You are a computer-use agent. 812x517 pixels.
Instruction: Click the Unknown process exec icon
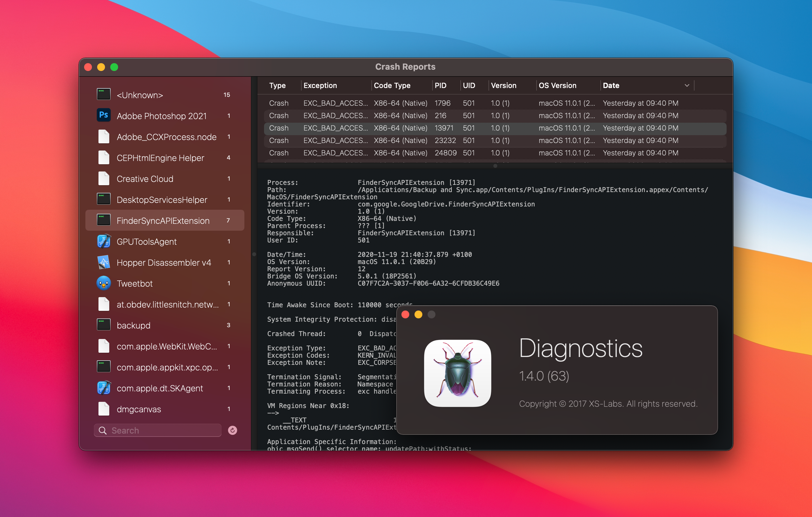[103, 95]
